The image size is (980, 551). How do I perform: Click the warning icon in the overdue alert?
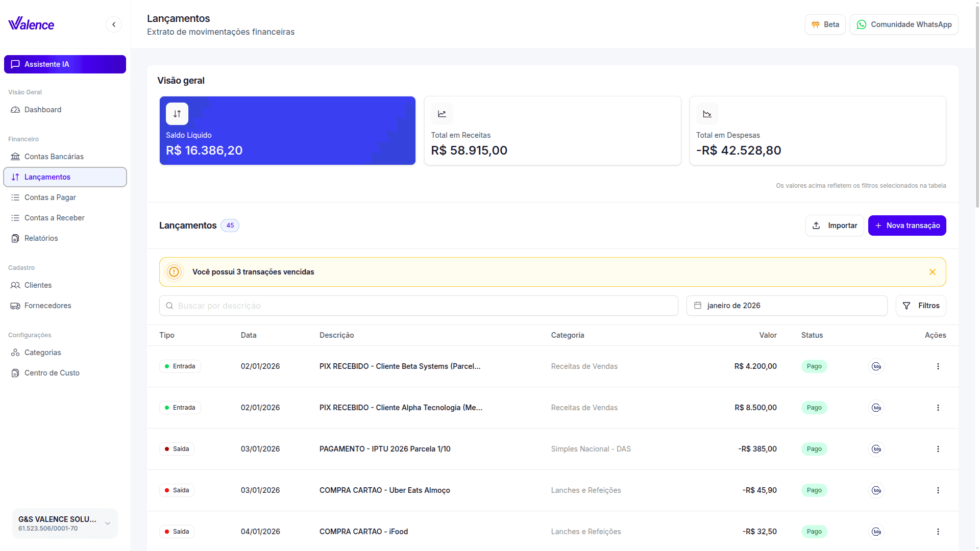click(x=174, y=272)
